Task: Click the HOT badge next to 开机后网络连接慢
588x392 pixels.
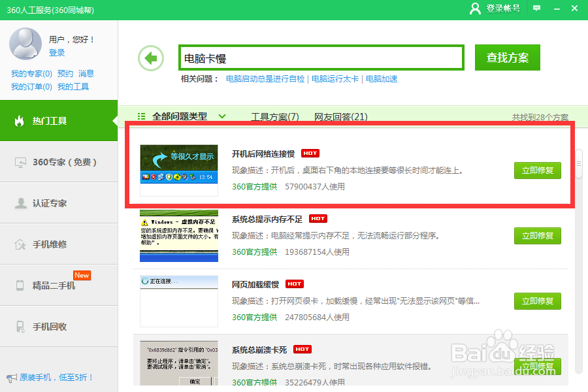Action: coord(310,154)
